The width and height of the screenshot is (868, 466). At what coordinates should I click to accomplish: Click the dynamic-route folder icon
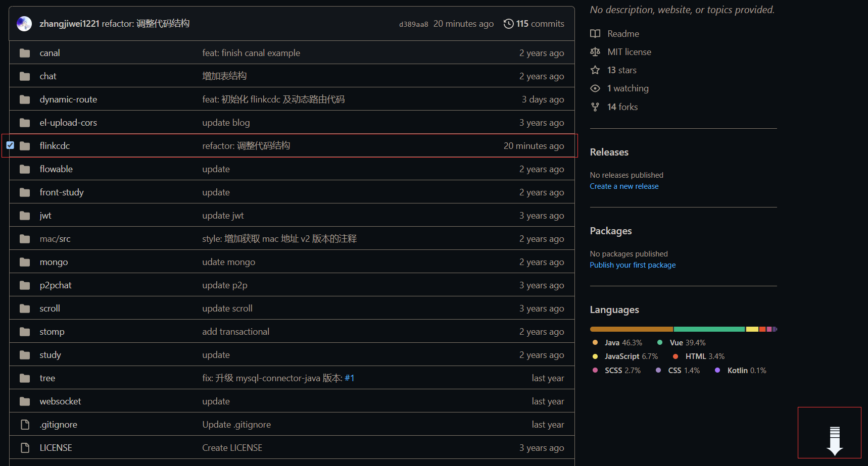pos(25,99)
